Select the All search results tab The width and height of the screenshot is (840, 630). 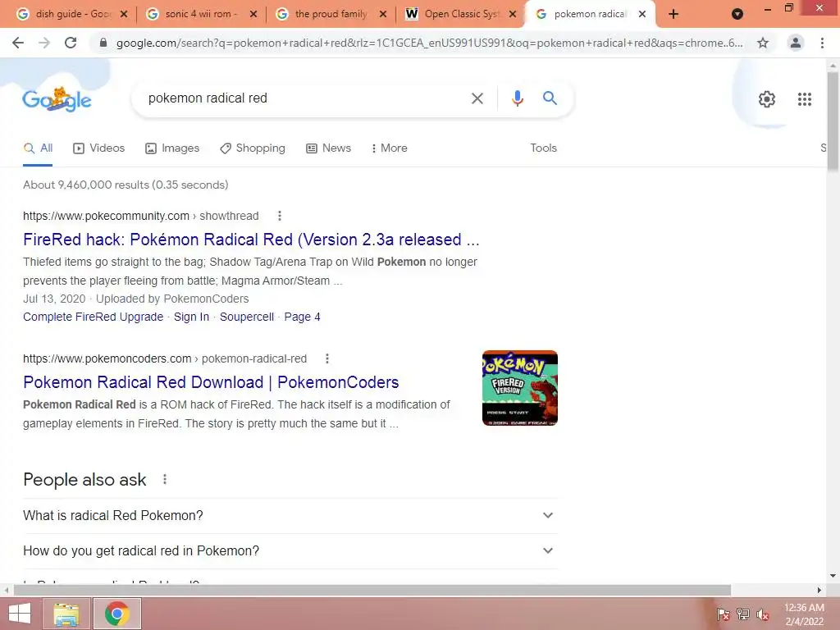click(x=38, y=148)
